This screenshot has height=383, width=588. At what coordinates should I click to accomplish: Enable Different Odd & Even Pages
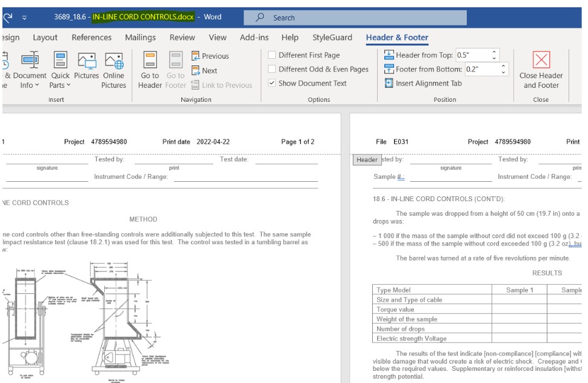click(272, 69)
